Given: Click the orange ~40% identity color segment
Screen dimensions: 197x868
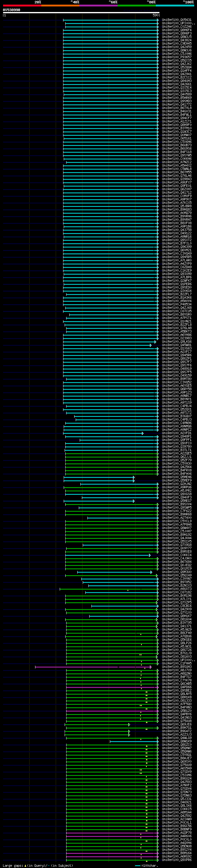Looking at the screenshot, I should pos(60,6).
